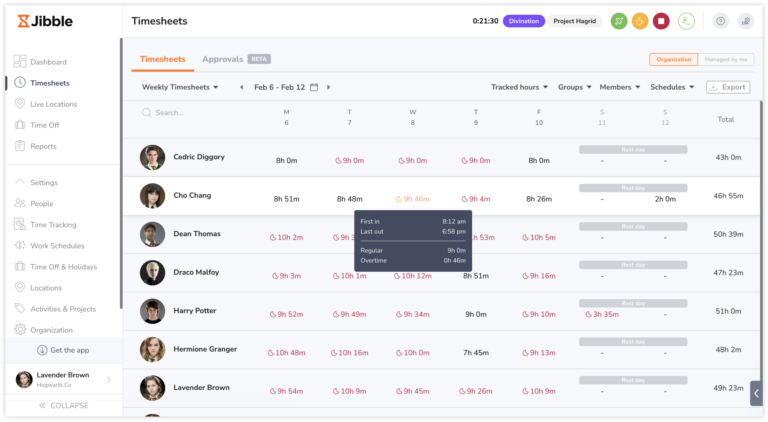This screenshot has width=768, height=422.
Task: Open Locations settings
Action: [38, 287]
